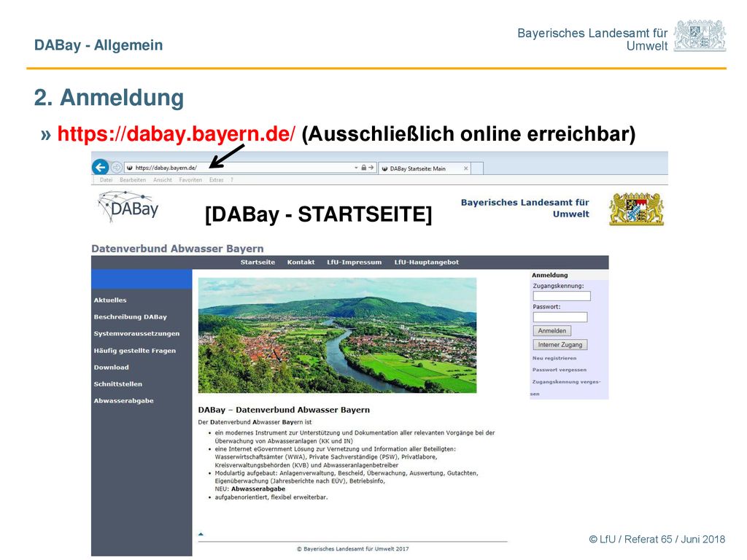Click the river valley landscape photo
747x560 pixels.
(x=337, y=335)
